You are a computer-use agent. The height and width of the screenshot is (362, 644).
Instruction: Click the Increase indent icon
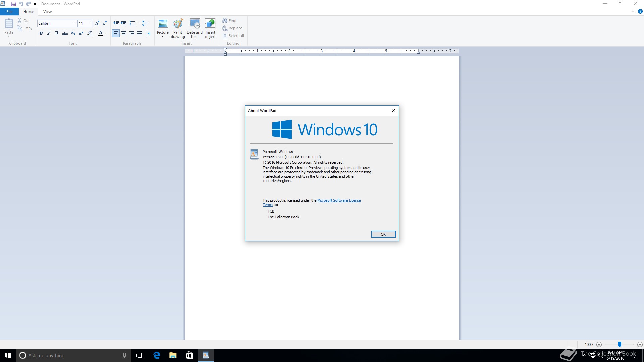pyautogui.click(x=124, y=23)
